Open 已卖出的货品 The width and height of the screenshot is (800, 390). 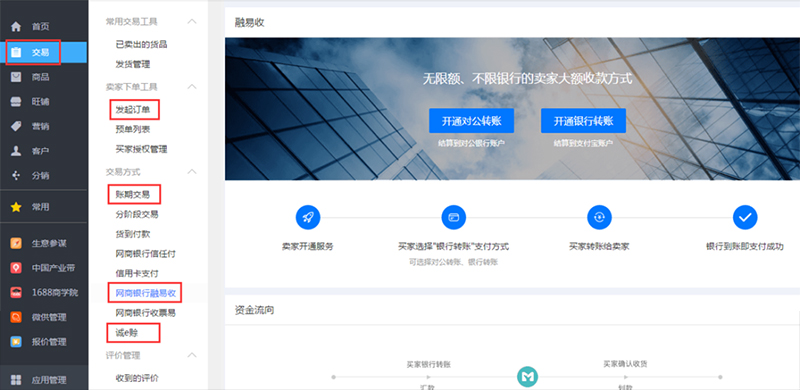[x=141, y=44]
